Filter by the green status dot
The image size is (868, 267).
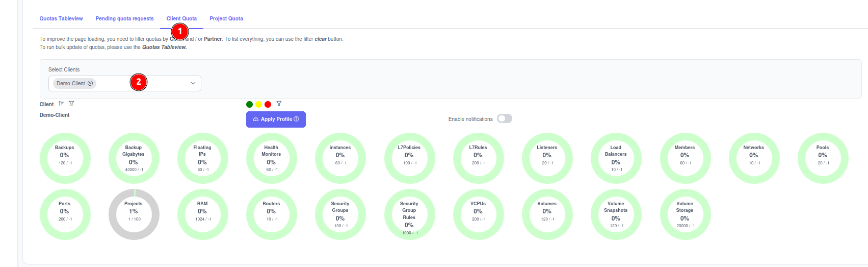click(249, 104)
